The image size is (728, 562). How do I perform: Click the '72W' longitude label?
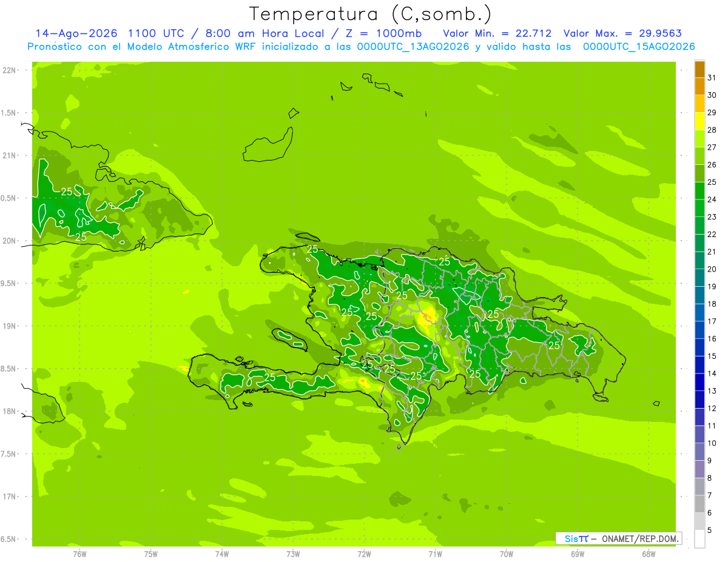(365, 554)
